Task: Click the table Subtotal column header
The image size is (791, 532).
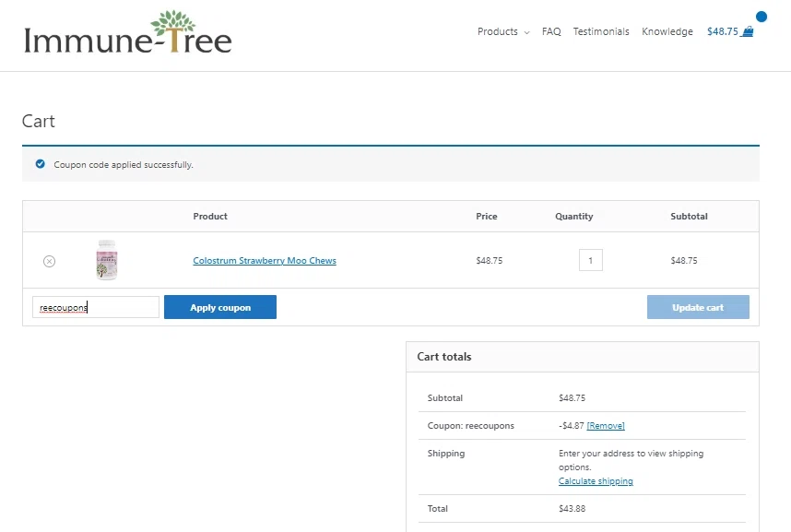Action: 689,216
